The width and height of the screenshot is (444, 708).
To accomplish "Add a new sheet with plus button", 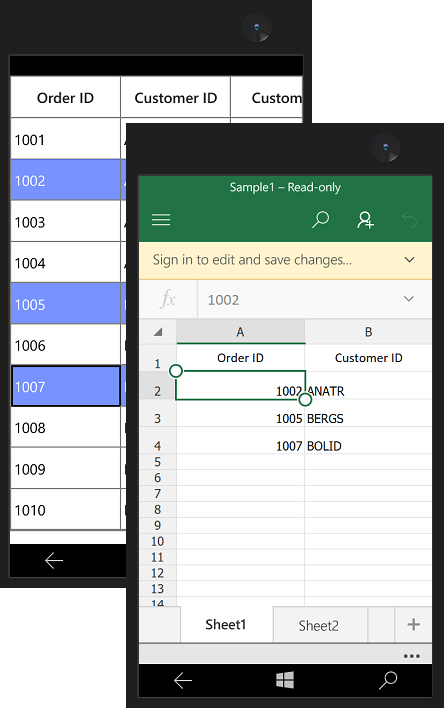I will [413, 624].
